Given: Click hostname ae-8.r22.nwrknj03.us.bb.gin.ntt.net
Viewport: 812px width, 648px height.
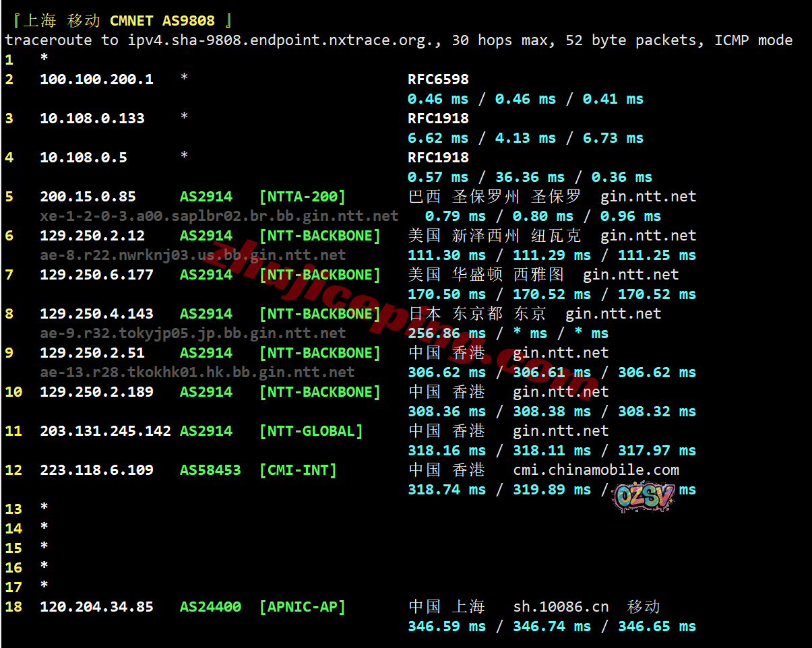Looking at the screenshot, I should pyautogui.click(x=193, y=255).
